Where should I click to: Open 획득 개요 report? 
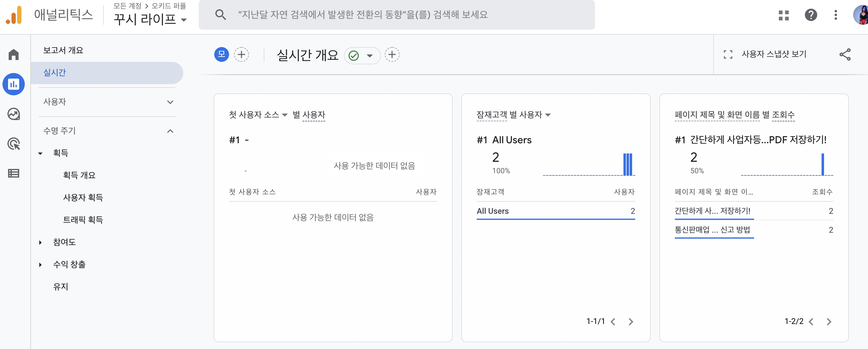click(x=79, y=175)
